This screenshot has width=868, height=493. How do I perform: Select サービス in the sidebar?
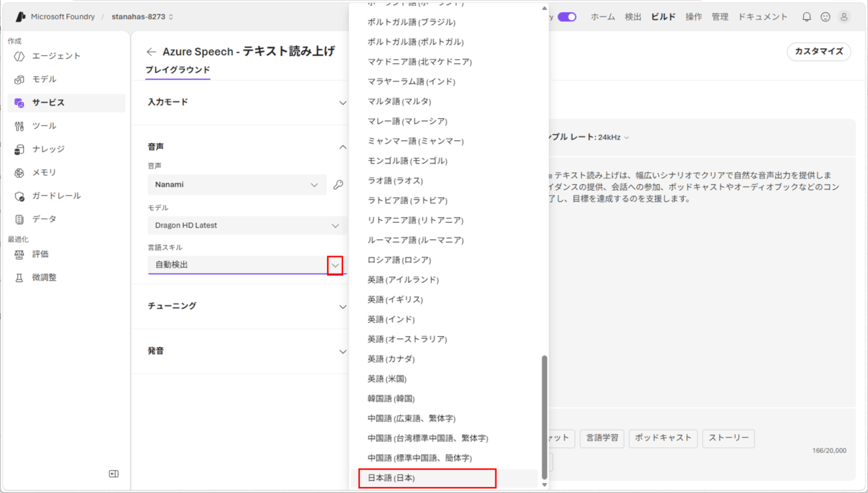point(67,103)
